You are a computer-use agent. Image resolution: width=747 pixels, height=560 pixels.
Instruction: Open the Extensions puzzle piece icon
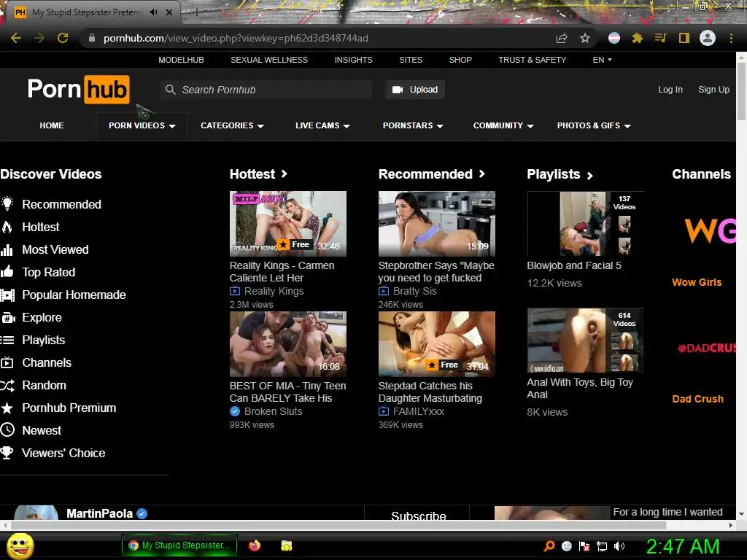638,38
